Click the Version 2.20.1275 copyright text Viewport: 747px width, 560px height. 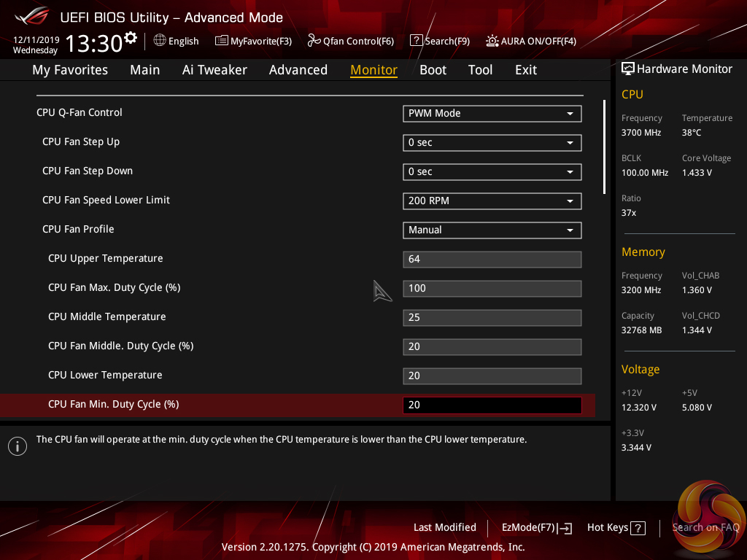pos(373,547)
